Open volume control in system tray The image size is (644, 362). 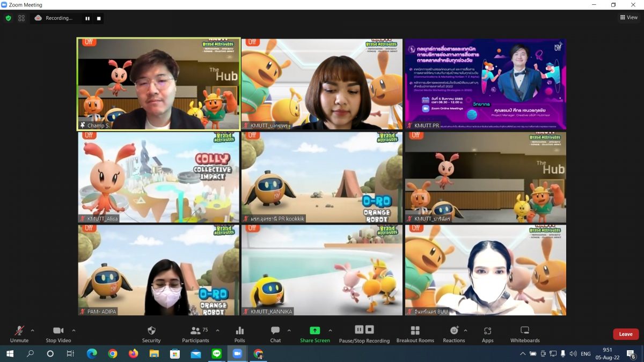tap(573, 354)
